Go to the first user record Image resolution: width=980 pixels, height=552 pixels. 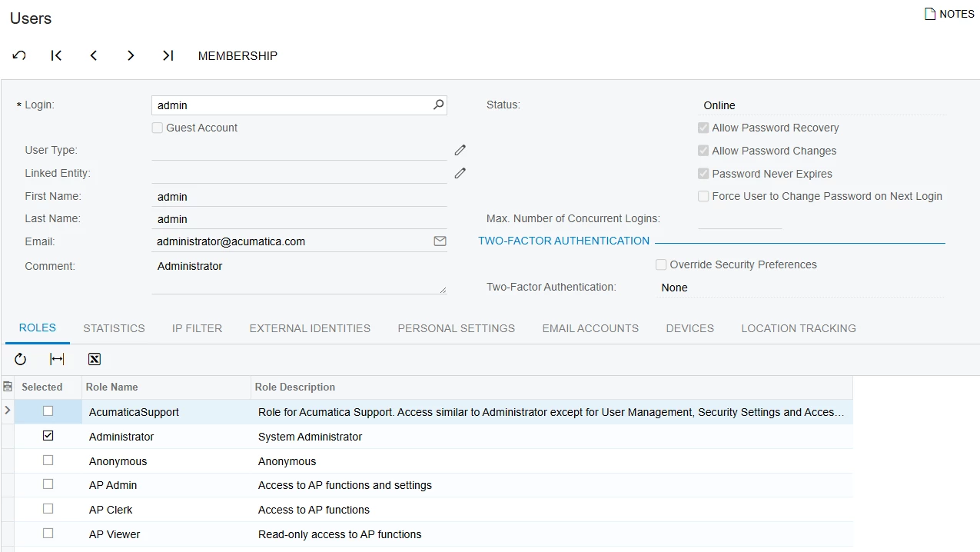click(x=56, y=55)
